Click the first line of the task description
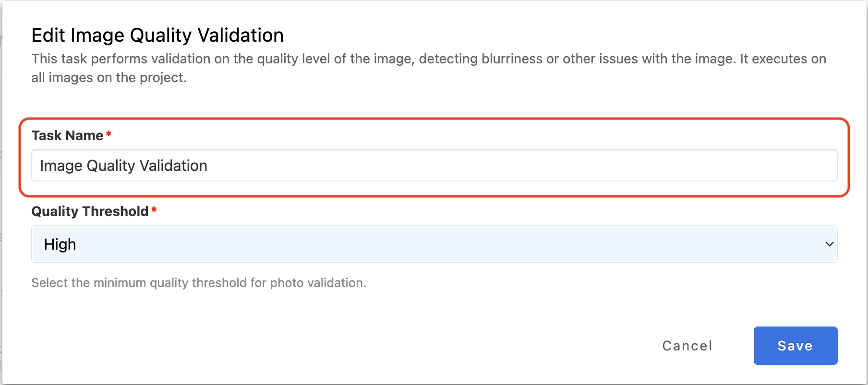The image size is (868, 385). [x=428, y=59]
